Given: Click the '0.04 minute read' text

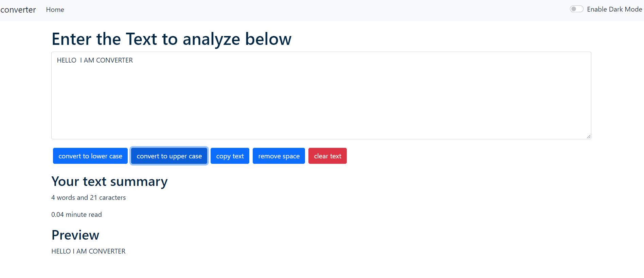Looking at the screenshot, I should click(76, 214).
